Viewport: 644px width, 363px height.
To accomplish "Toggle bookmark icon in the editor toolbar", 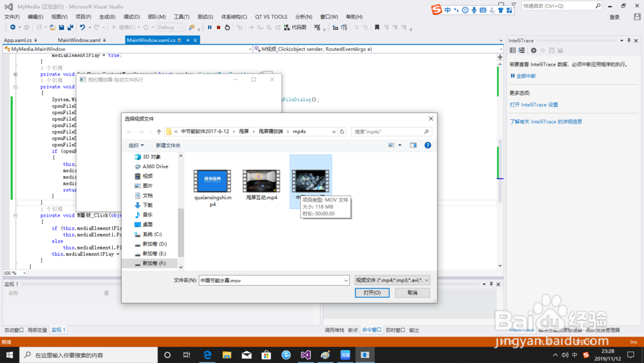I will coord(377,28).
